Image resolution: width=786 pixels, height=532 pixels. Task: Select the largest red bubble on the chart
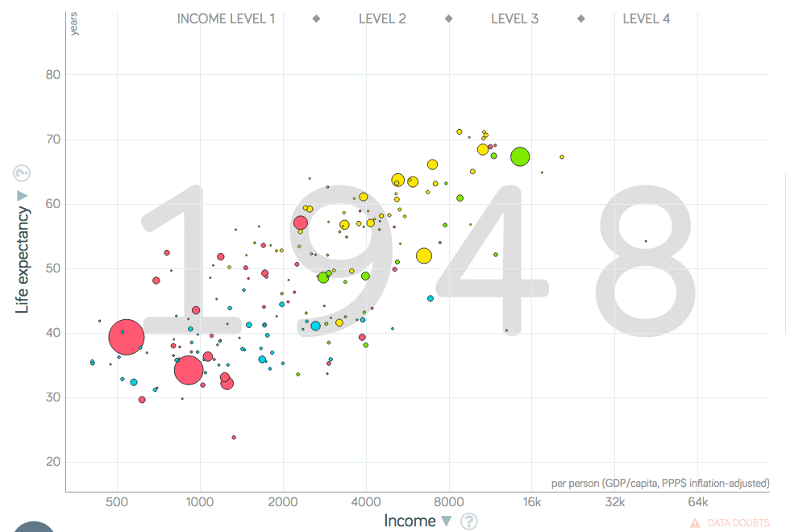click(x=127, y=338)
